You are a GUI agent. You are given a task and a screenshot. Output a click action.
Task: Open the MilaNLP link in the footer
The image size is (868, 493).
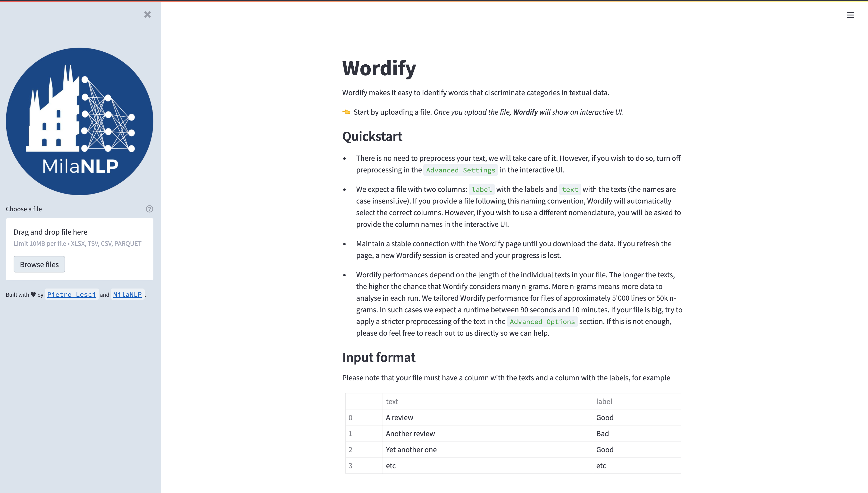tap(127, 295)
